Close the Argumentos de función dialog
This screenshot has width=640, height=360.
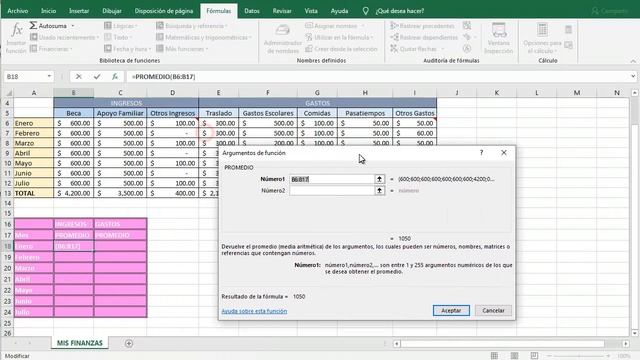coord(504,153)
